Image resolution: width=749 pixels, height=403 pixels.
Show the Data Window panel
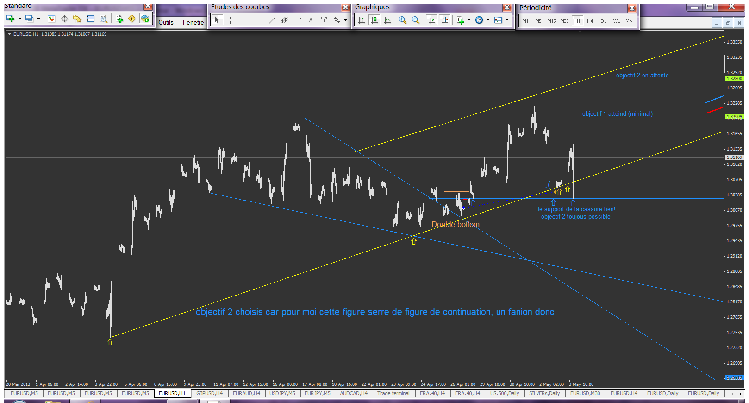pyautogui.click(x=64, y=19)
